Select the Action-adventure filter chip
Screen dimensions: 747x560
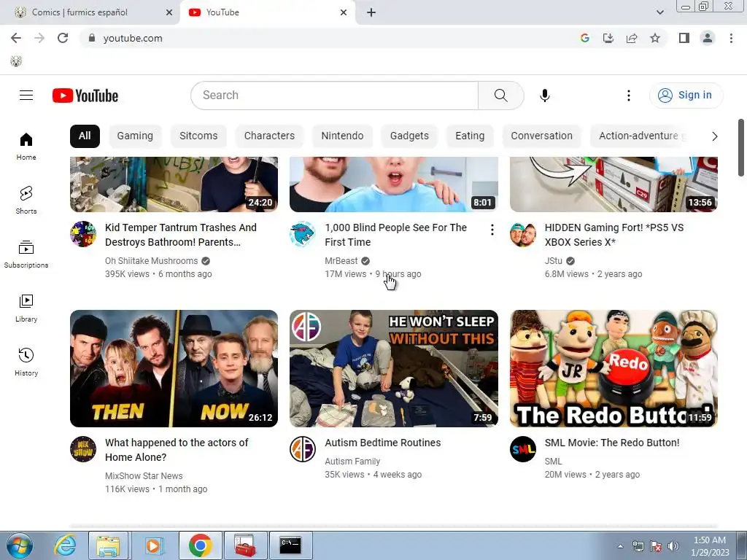638,136
